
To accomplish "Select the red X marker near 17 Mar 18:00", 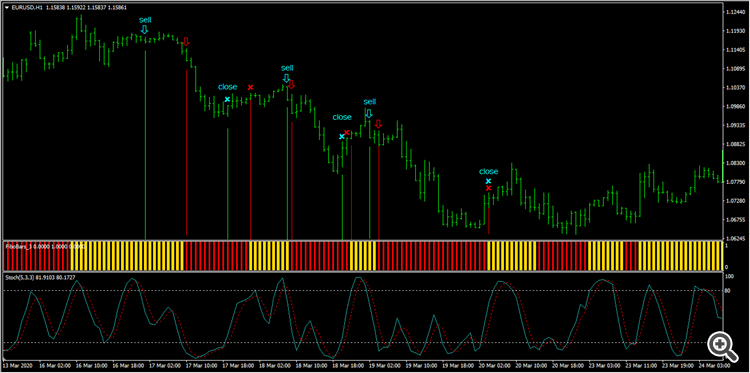I will coord(250,88).
